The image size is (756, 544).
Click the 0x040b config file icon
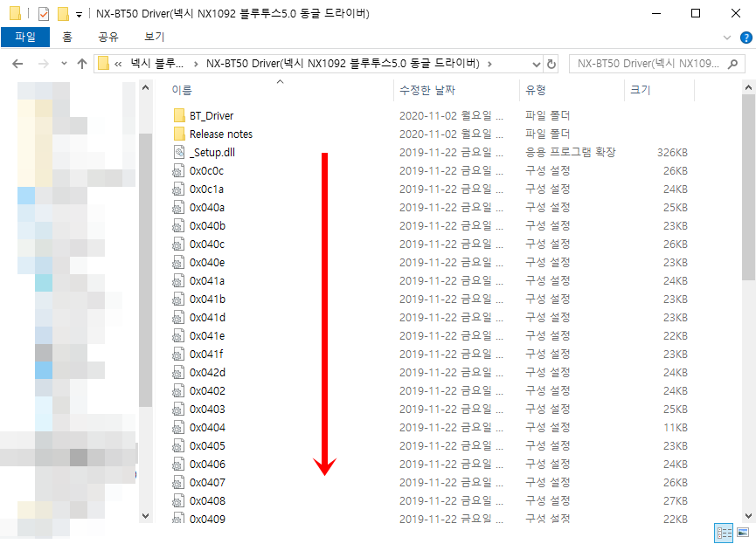tap(179, 225)
